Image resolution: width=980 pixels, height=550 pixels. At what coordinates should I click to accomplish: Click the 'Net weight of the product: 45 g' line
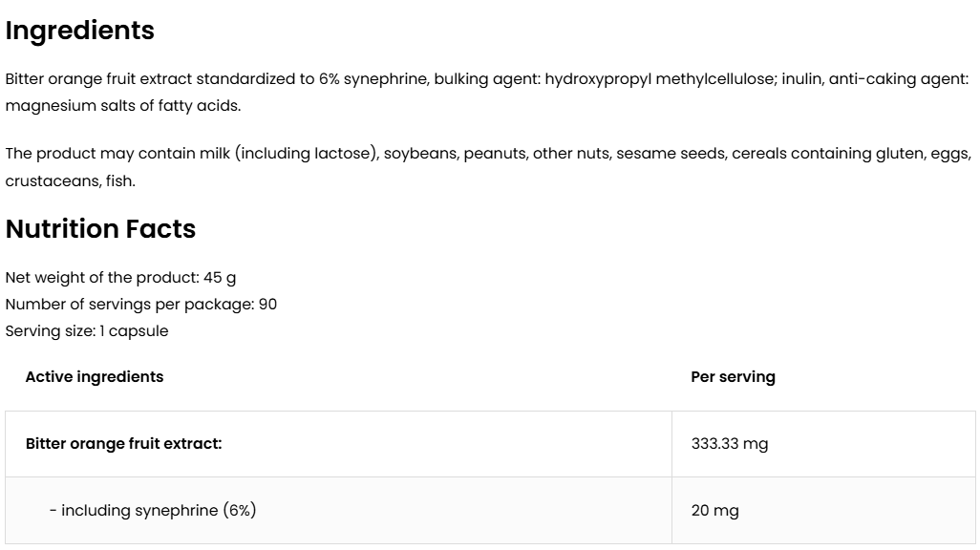[x=120, y=278]
